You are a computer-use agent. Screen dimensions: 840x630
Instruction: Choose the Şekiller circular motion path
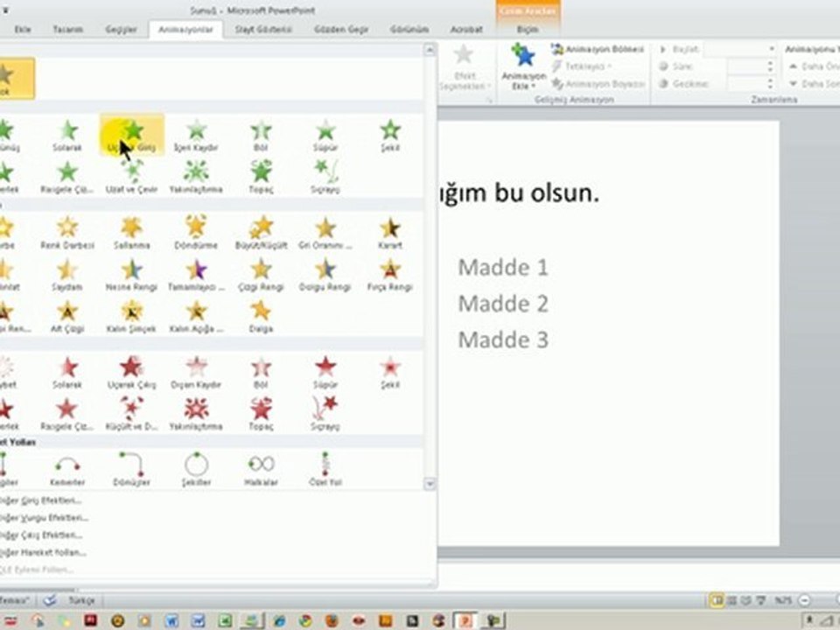[196, 469]
